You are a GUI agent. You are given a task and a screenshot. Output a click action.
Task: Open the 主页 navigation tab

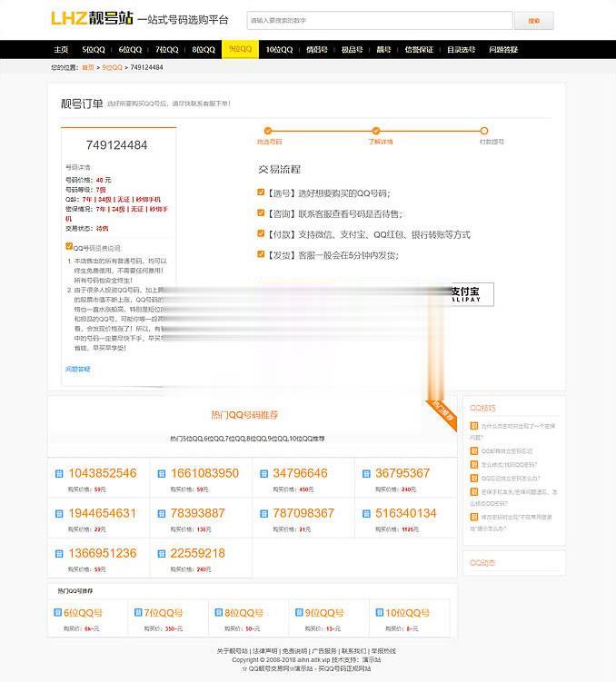point(61,50)
